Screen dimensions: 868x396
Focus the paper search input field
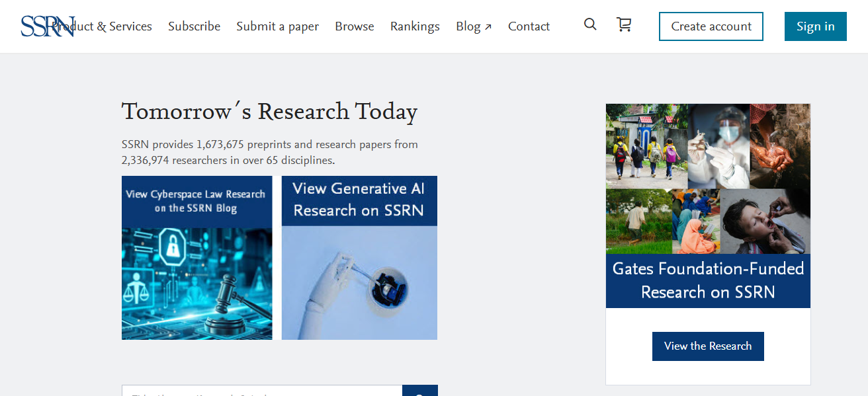262,391
